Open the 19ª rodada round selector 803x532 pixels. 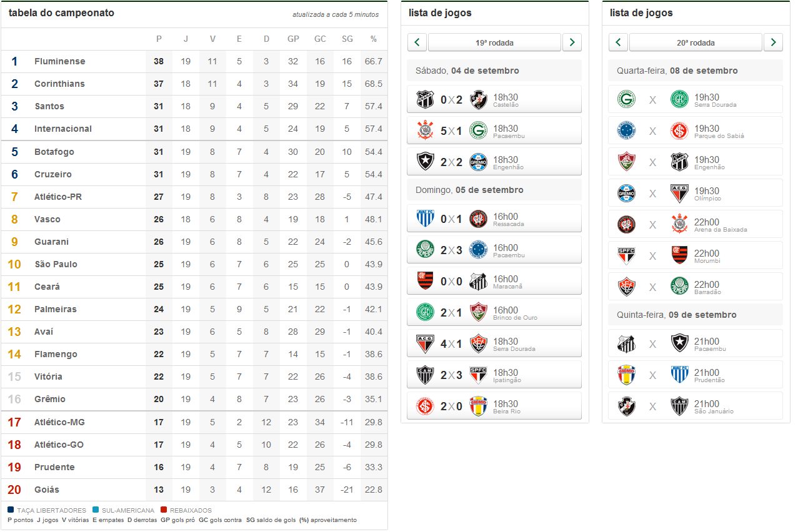494,42
